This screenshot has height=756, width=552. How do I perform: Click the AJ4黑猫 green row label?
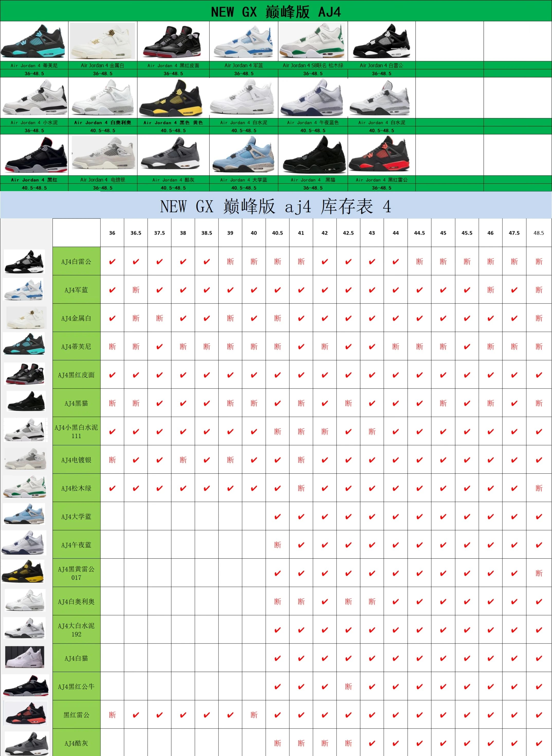76,403
